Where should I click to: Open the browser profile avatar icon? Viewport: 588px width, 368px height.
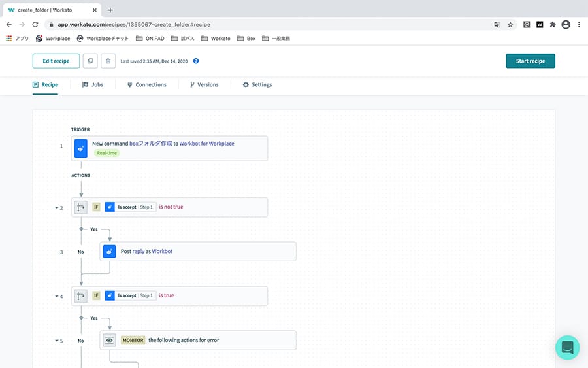coord(566,24)
